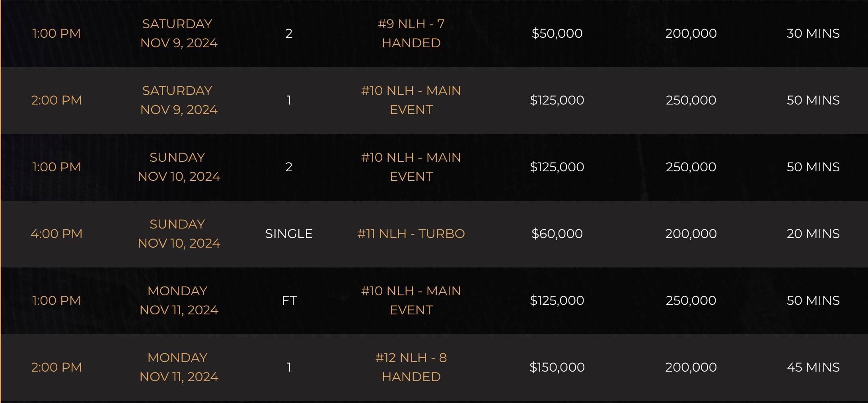Click 1:00 PM time in Monday row

pos(56,300)
